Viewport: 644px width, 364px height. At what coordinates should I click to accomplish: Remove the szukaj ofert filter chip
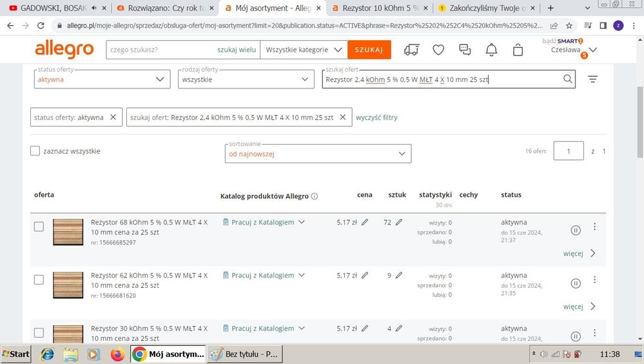point(342,117)
